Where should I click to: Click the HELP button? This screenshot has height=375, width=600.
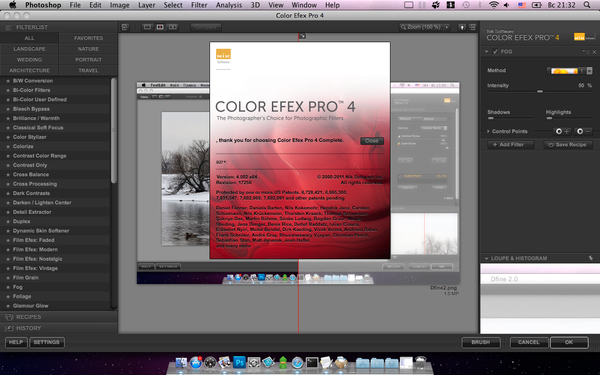coord(16,342)
